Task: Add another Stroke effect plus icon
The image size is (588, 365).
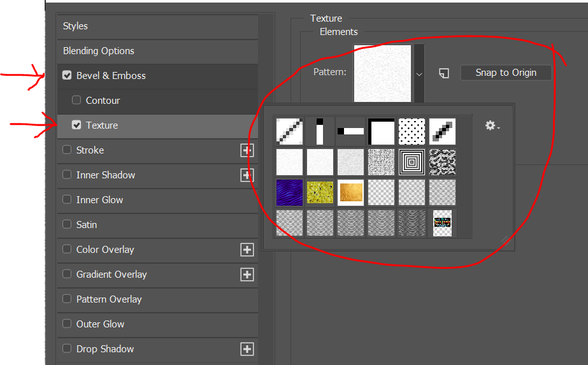Action: [247, 150]
